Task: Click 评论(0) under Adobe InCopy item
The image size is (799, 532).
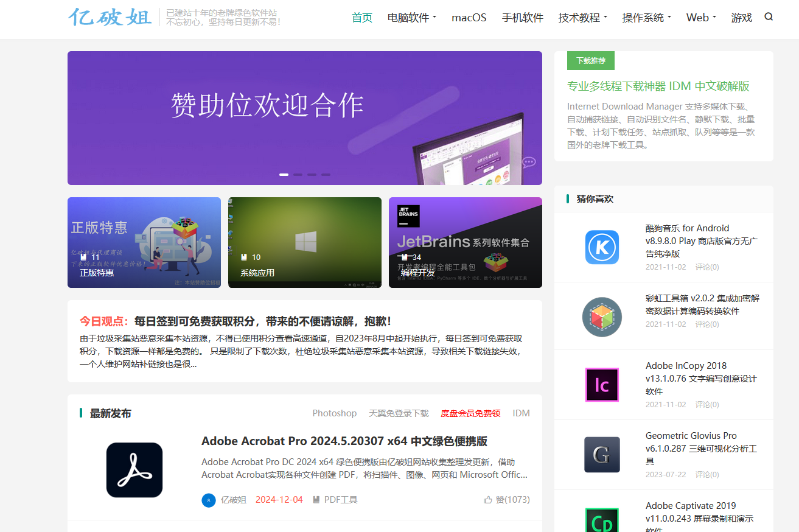Action: 707,404
